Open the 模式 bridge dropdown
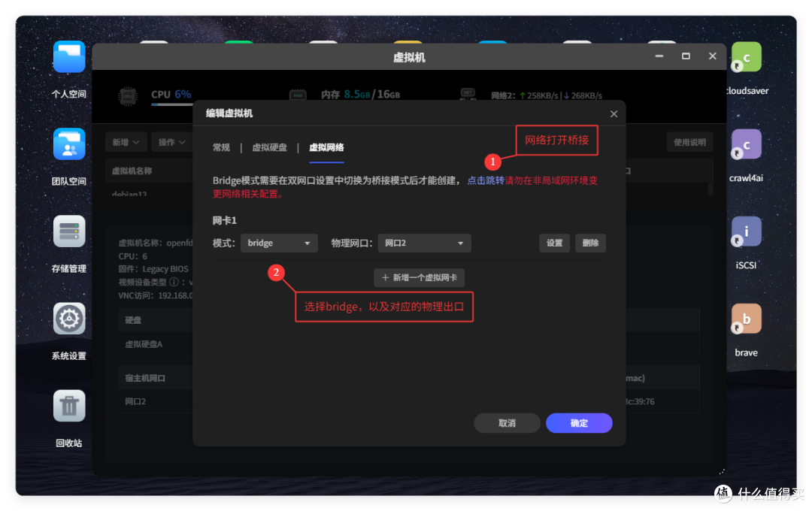812x511 pixels. click(x=279, y=243)
